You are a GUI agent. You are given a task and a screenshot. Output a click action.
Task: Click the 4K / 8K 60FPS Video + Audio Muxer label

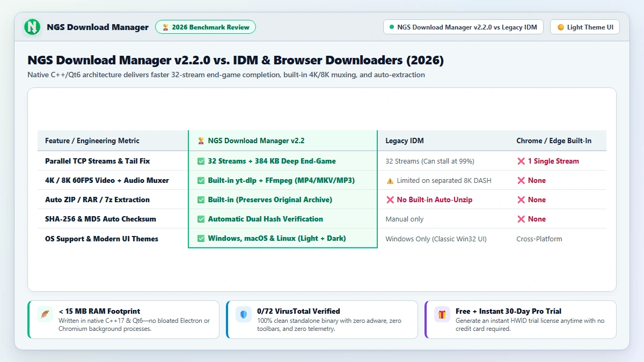(x=107, y=180)
